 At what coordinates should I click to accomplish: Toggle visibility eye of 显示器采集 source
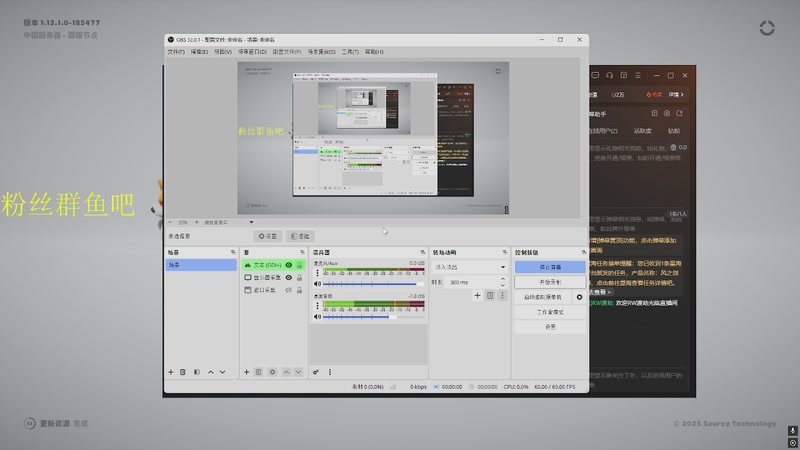[289, 278]
